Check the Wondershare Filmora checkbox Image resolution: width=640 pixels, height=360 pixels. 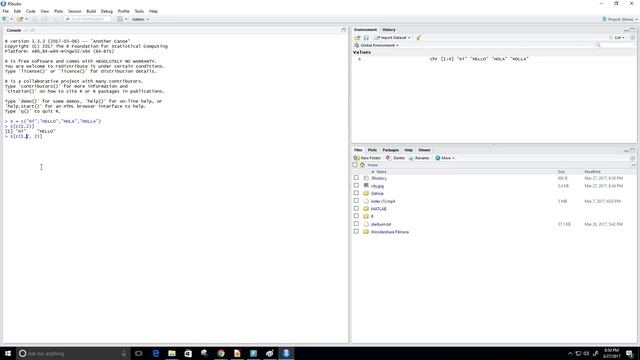tap(356, 231)
